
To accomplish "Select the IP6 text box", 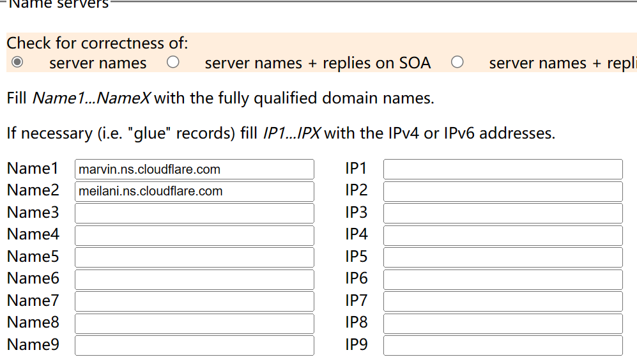I will (x=503, y=279).
